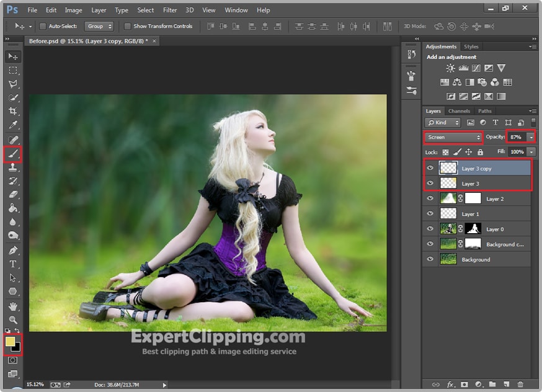The width and height of the screenshot is (542, 392).
Task: Click the yellow foreground color swatch
Action: (x=11, y=342)
